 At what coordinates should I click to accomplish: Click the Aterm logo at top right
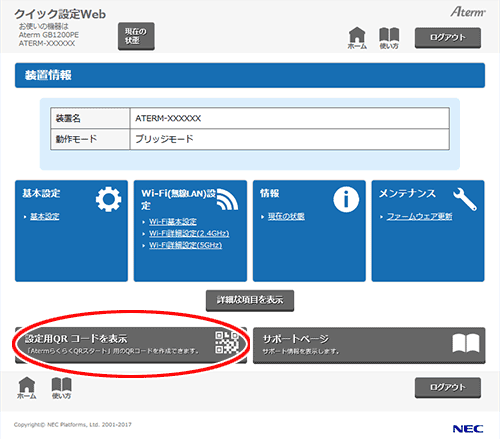[468, 12]
